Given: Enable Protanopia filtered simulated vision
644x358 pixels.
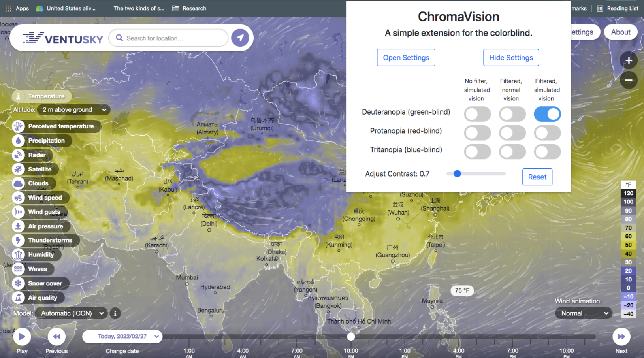Looking at the screenshot, I should (547, 133).
